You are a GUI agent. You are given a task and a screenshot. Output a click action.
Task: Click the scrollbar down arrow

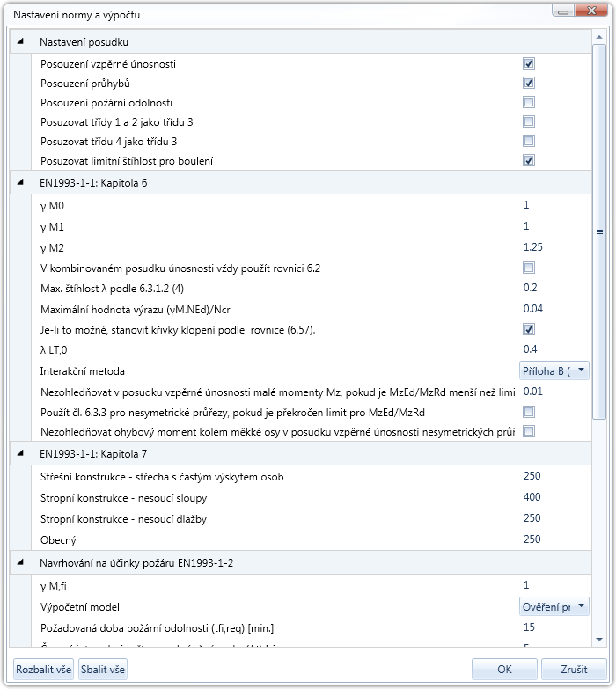pos(599,640)
